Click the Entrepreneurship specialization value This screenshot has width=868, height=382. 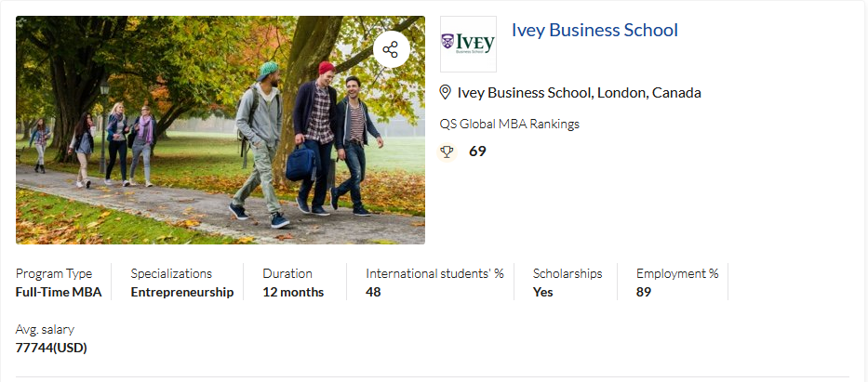point(182,292)
